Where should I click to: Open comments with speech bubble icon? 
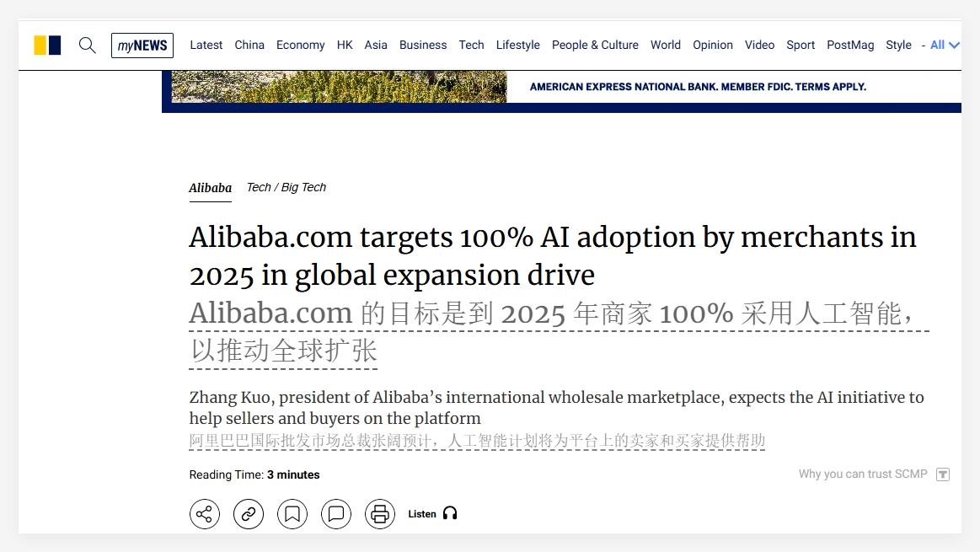[336, 514]
